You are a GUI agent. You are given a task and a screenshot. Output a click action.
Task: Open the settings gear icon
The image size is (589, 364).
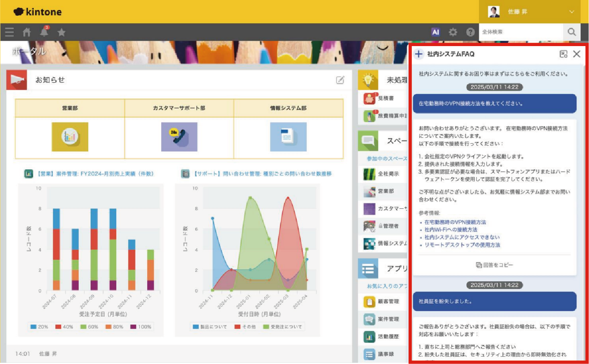coord(453,32)
